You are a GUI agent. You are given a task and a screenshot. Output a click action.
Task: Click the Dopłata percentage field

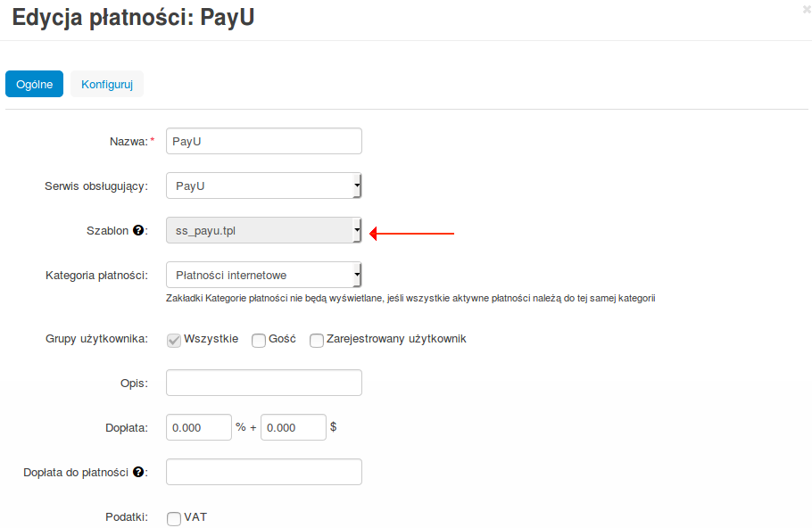199,427
